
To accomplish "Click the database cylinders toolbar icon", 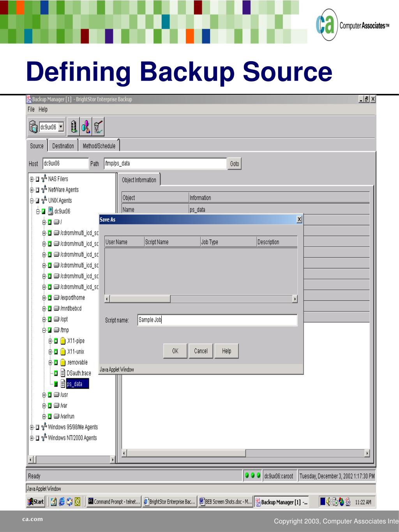I will pyautogui.click(x=86, y=127).
